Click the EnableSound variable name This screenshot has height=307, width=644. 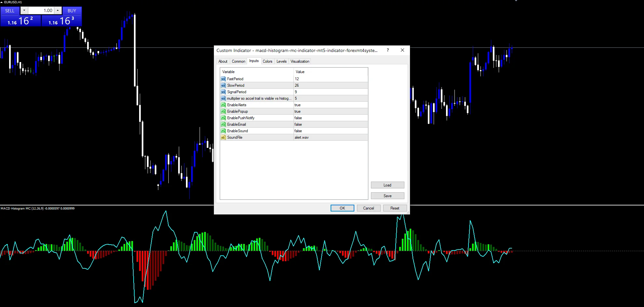click(237, 131)
